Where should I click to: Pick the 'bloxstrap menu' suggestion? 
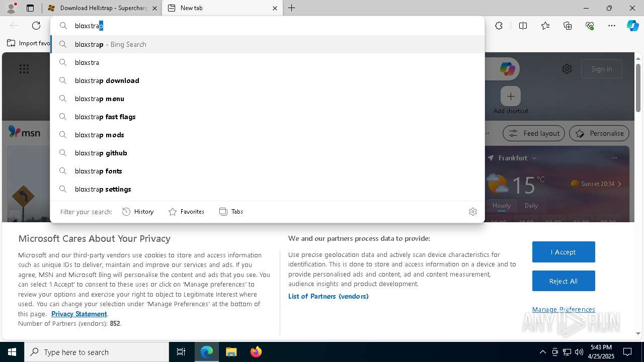click(x=268, y=99)
